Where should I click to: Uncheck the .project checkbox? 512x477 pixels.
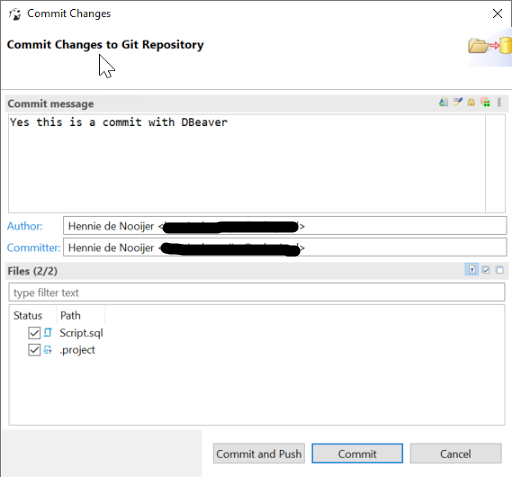(x=34, y=350)
